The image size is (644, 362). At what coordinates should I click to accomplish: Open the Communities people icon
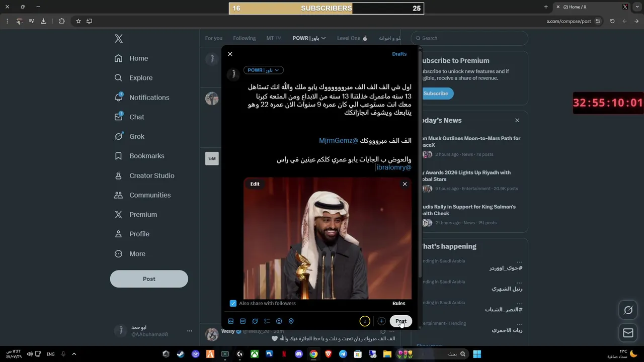[118, 195]
